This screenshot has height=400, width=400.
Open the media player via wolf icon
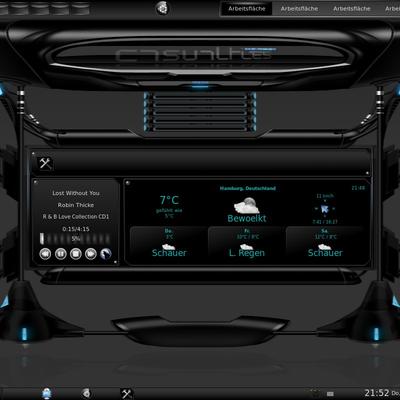pos(106,254)
